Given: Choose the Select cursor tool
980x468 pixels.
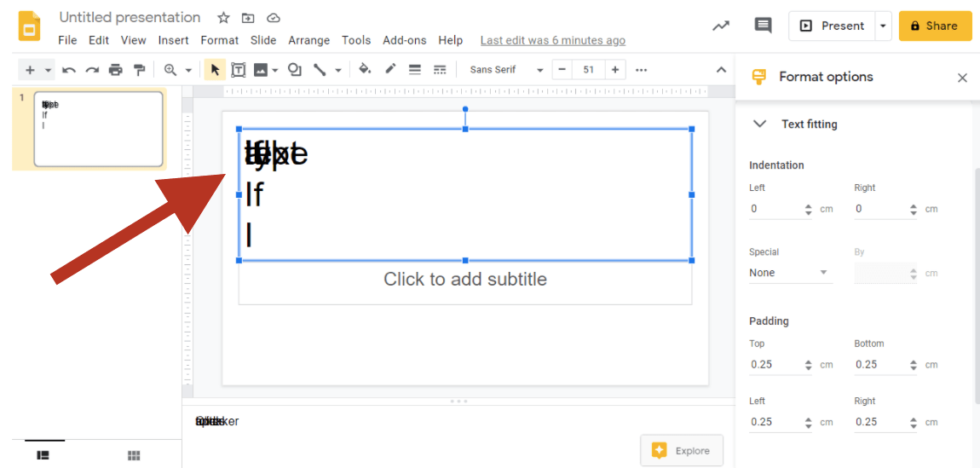Looking at the screenshot, I should 215,70.
